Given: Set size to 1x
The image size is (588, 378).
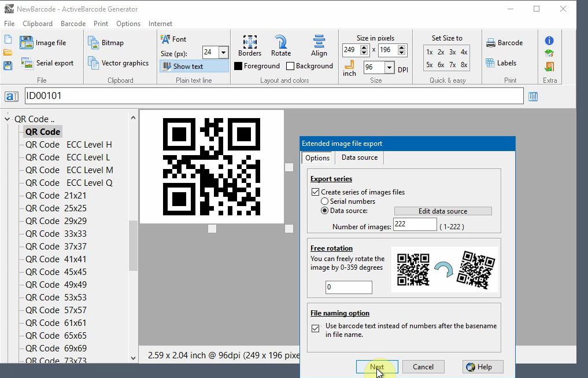Looking at the screenshot, I should [x=430, y=52].
